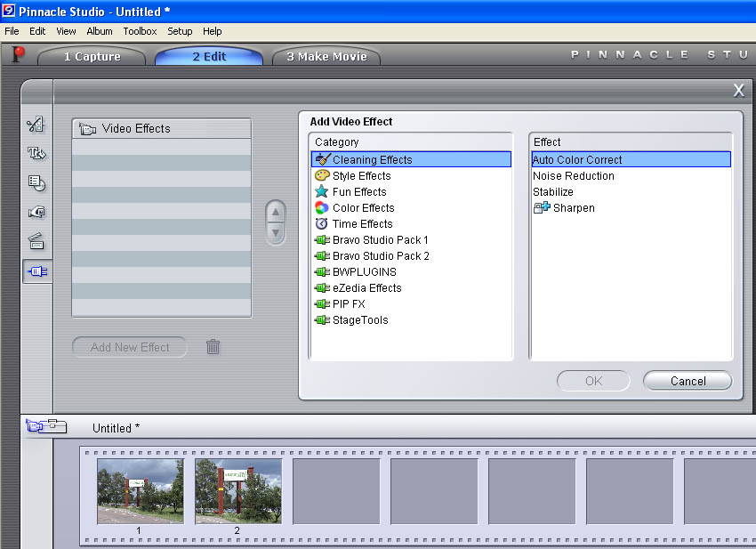Screen dimensions: 756x549
Task: Move effect down with the down arrow
Action: (x=276, y=233)
